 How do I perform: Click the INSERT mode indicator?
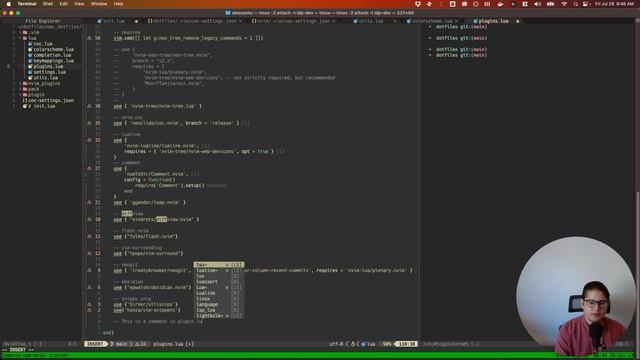pos(96,344)
